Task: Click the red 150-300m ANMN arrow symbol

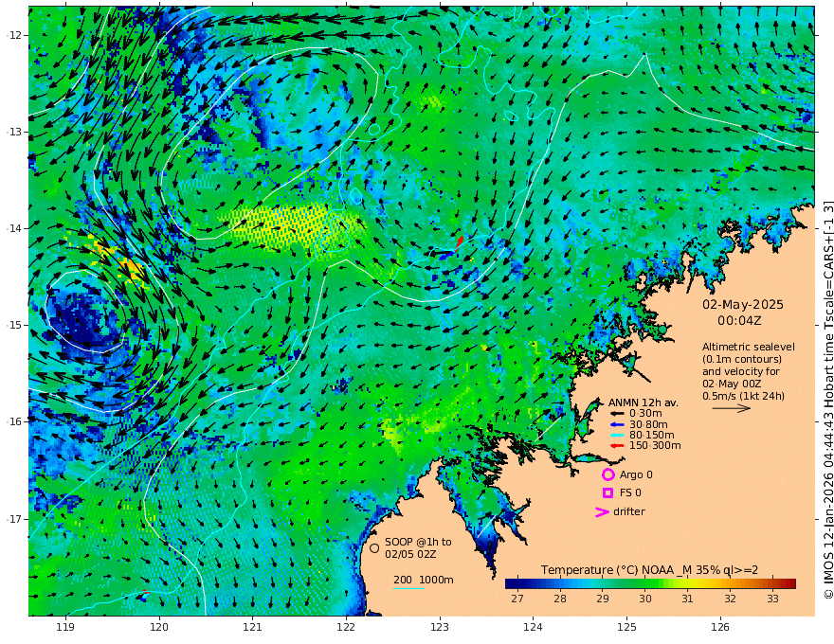Action: (x=616, y=446)
